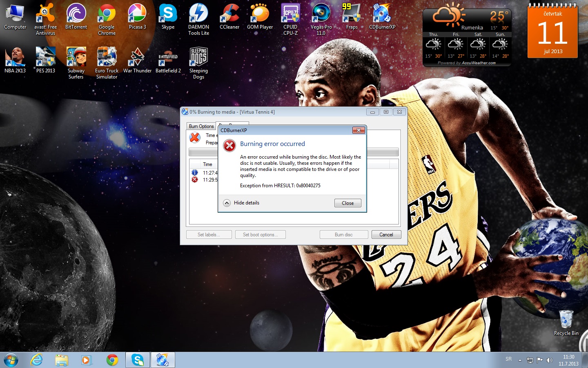The height and width of the screenshot is (368, 588).
Task: Select the 11:29 error log entry
Action: (x=204, y=180)
